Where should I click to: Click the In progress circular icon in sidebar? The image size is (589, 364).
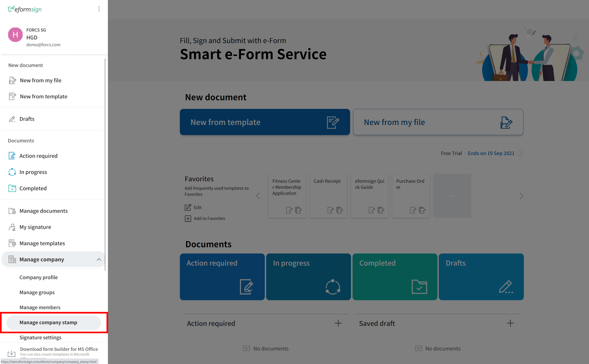[12, 172]
